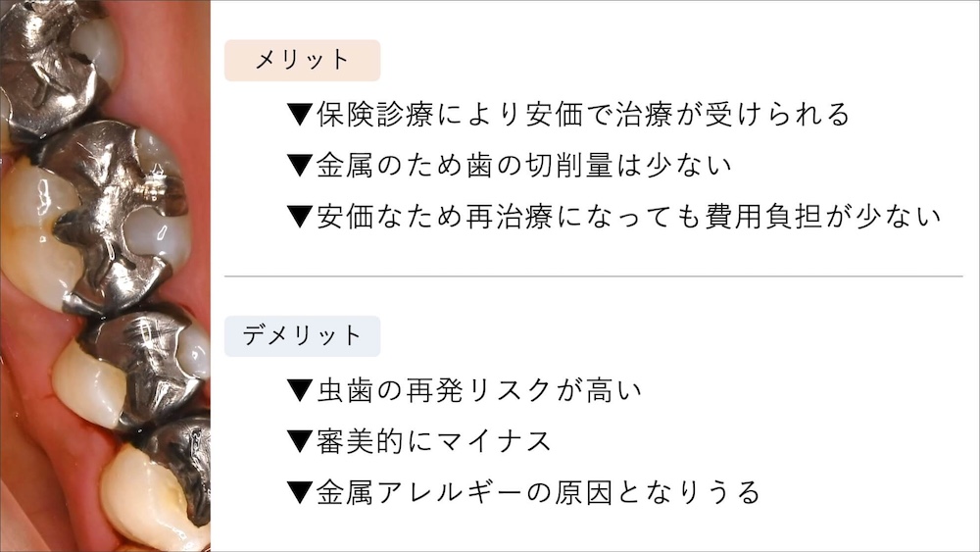Click the ▼ marker before 保険診療により安価で治療が受けられる

(299, 115)
